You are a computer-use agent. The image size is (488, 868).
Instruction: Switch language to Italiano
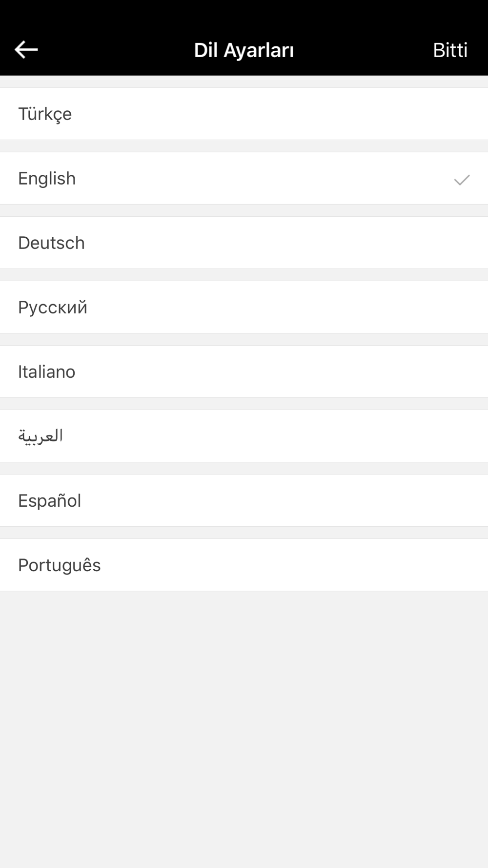244,372
